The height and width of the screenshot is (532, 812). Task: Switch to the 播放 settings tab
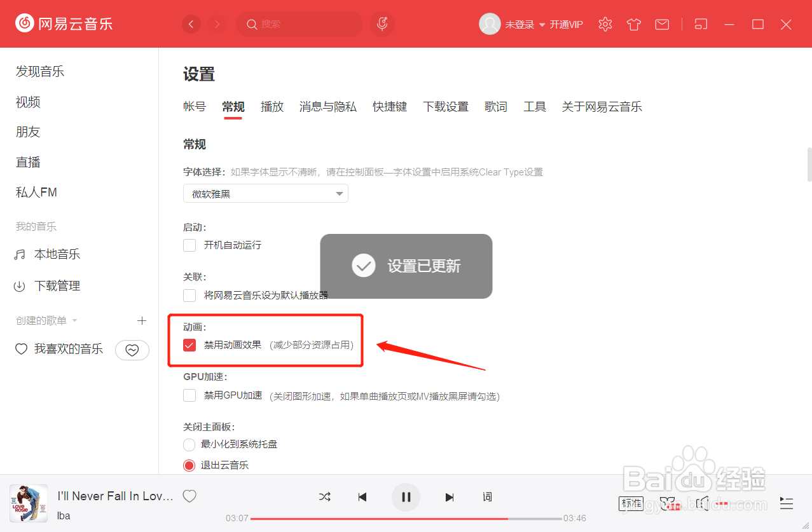272,106
